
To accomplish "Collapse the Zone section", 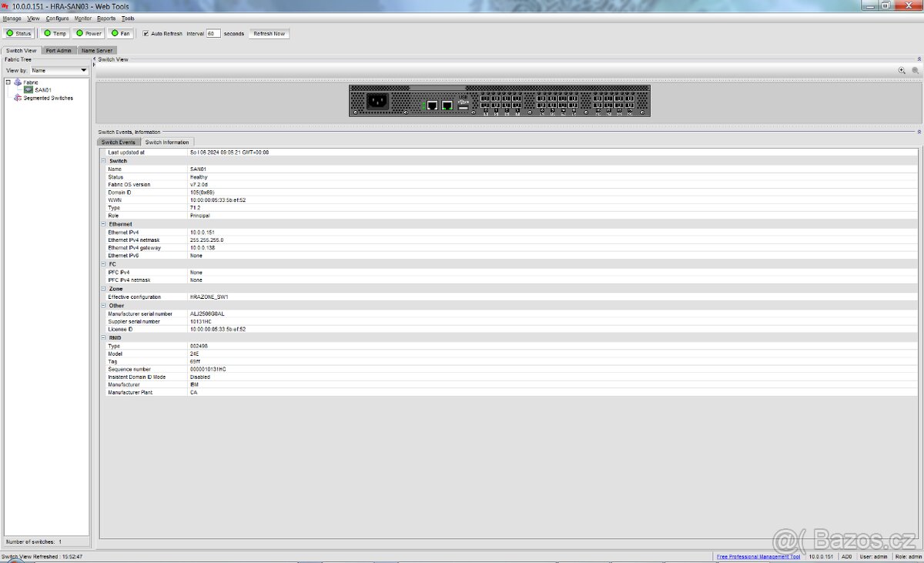I will (x=104, y=289).
